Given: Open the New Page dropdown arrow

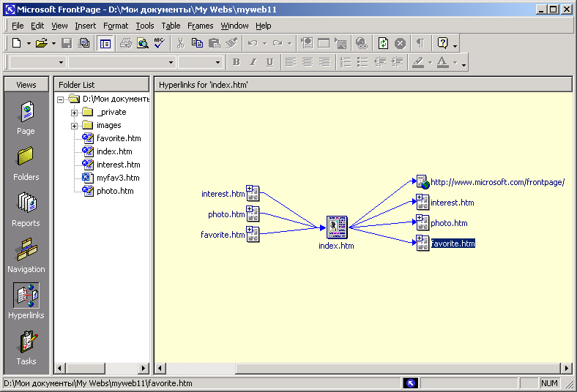Looking at the screenshot, I should tap(29, 43).
